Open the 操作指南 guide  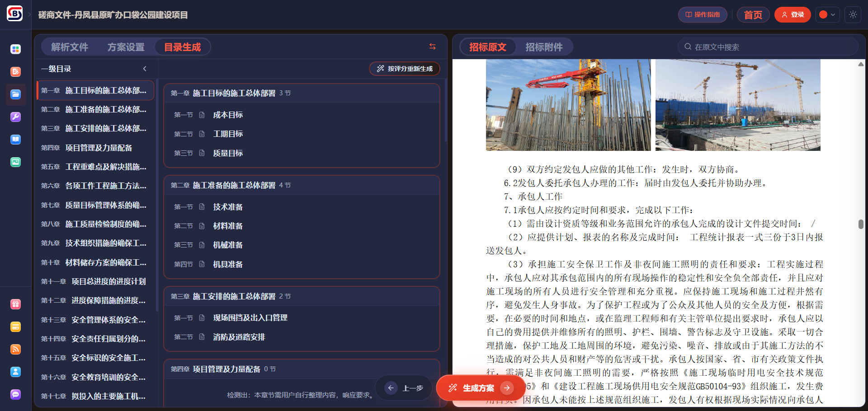[703, 14]
